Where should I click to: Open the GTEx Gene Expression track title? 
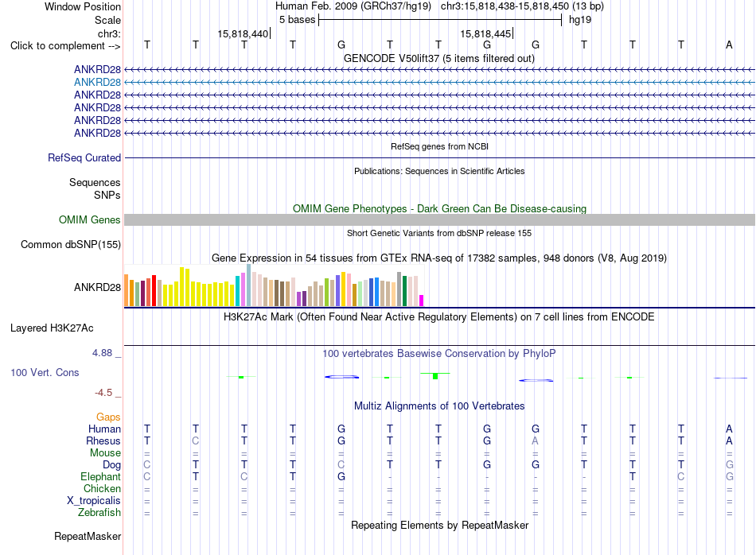point(439,258)
